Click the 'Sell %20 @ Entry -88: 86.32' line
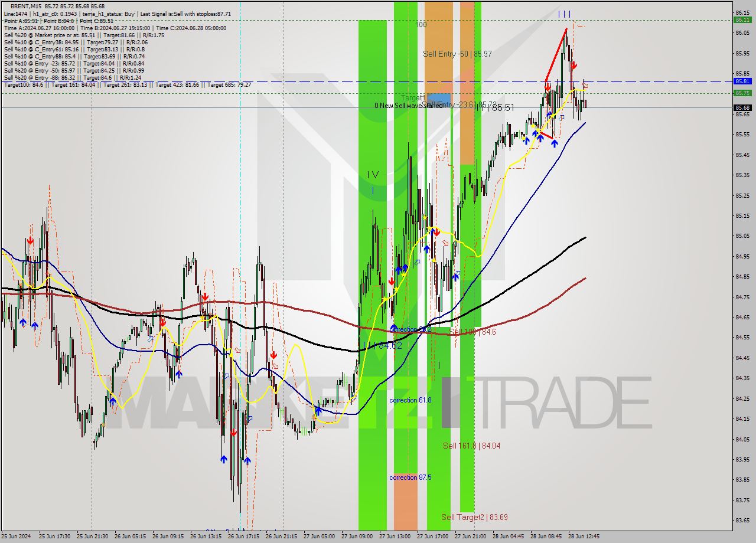 point(73,77)
